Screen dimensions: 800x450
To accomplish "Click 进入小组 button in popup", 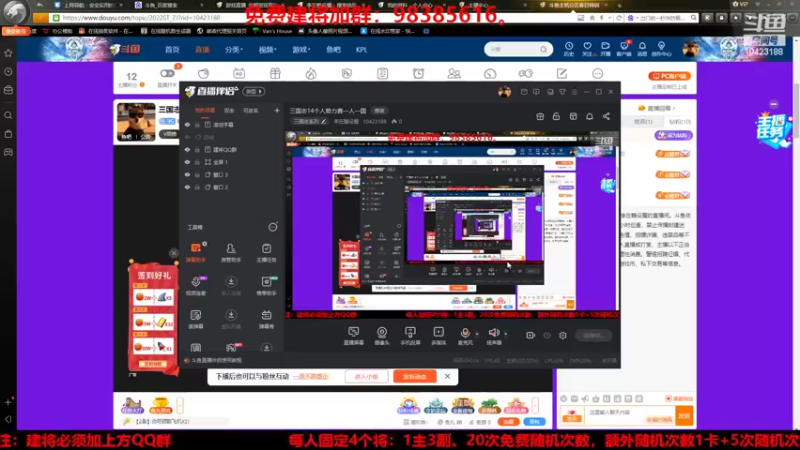I will [366, 377].
